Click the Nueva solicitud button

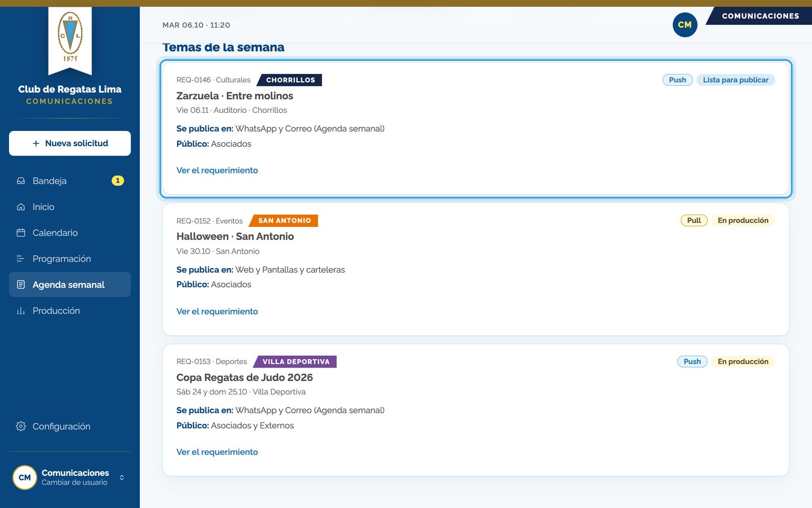(70, 143)
